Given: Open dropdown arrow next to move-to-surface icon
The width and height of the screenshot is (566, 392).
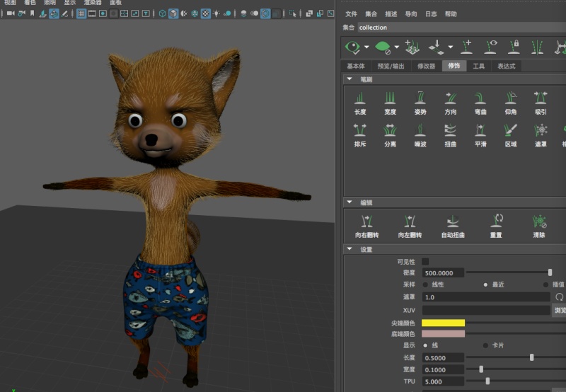Looking at the screenshot, I should pos(451,47).
